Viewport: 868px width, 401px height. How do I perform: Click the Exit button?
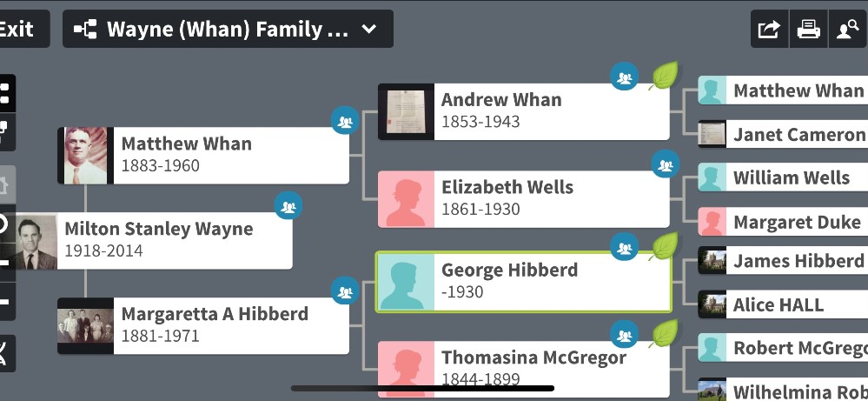pyautogui.click(x=17, y=30)
